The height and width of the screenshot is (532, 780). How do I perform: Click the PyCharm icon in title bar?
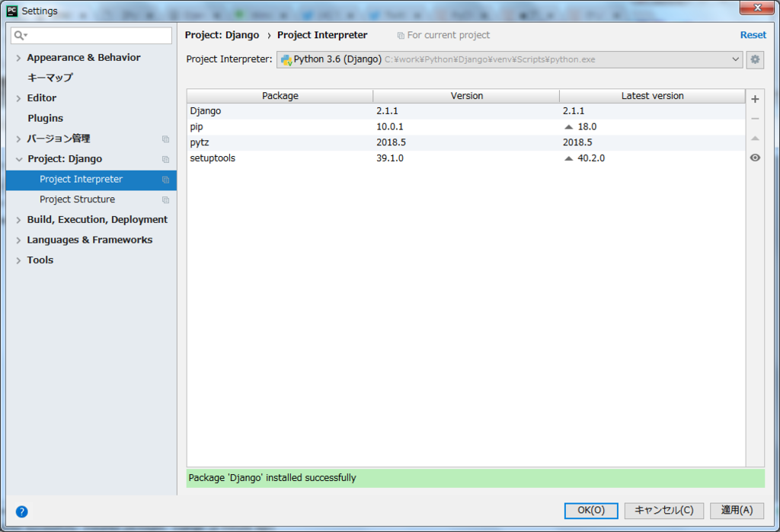[12, 11]
